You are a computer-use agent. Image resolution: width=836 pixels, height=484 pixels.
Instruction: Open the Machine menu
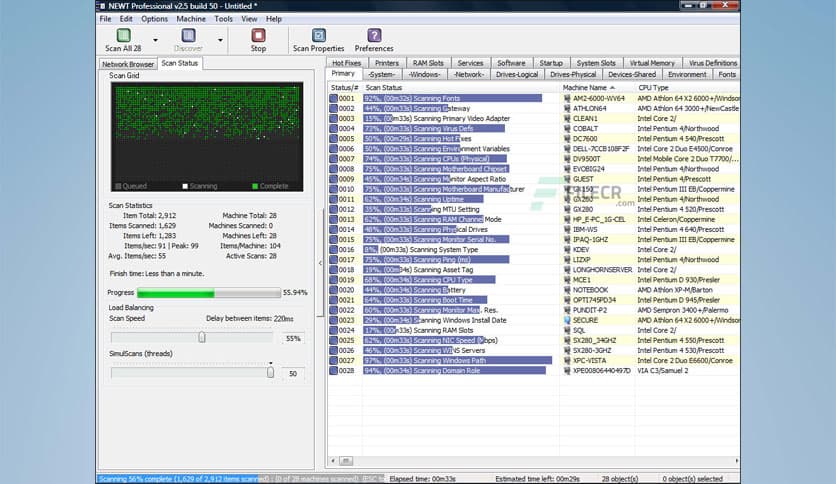pos(191,19)
